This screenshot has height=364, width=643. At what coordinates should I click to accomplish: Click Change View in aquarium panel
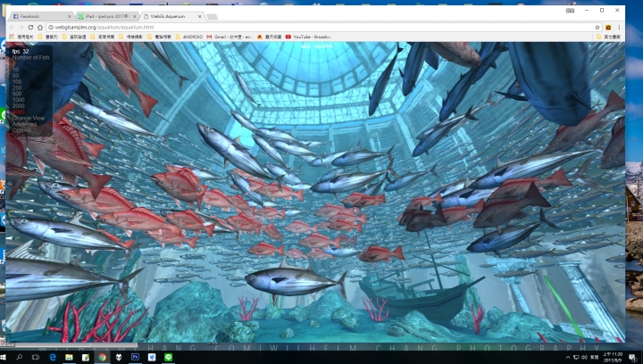(x=29, y=118)
